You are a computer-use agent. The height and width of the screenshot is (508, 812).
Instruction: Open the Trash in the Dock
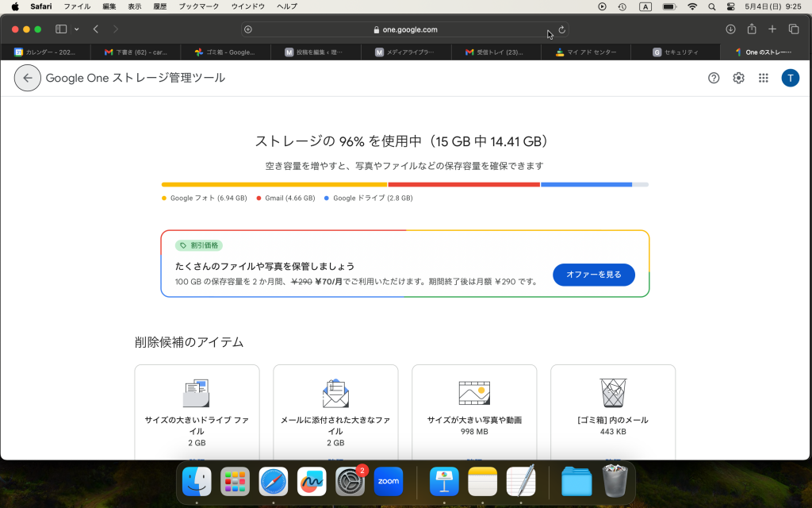615,482
